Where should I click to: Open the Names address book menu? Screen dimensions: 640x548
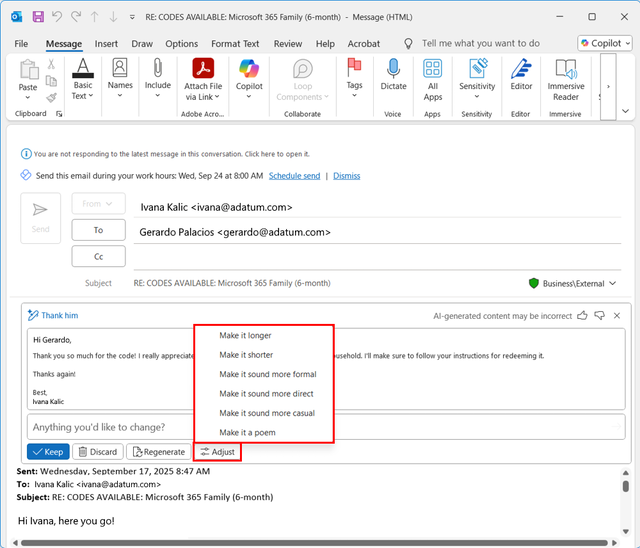pyautogui.click(x=120, y=78)
